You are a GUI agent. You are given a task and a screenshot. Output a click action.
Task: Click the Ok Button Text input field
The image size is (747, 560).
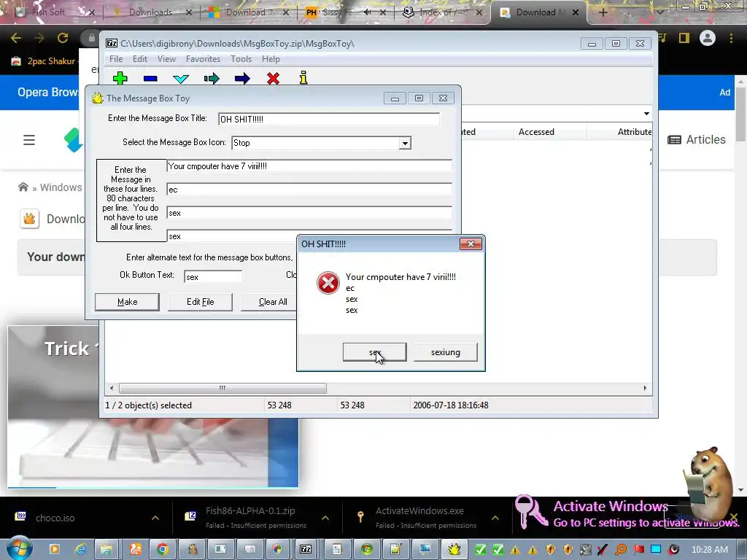pyautogui.click(x=213, y=276)
